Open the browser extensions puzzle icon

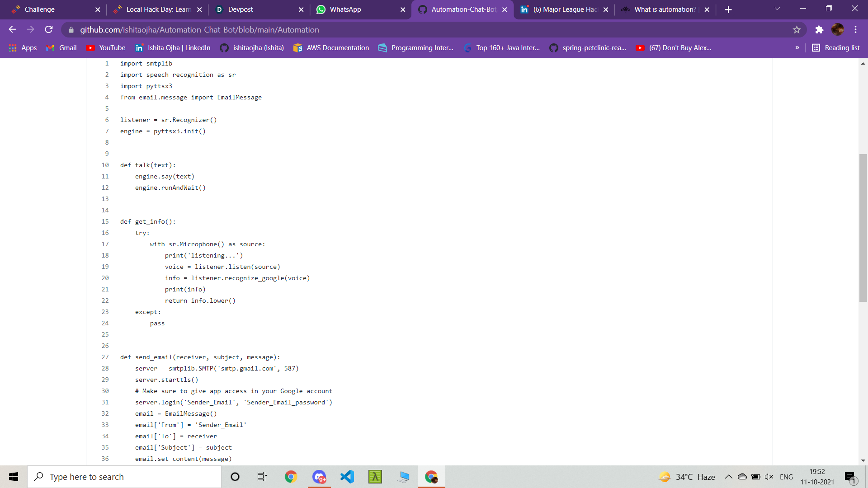tap(819, 30)
